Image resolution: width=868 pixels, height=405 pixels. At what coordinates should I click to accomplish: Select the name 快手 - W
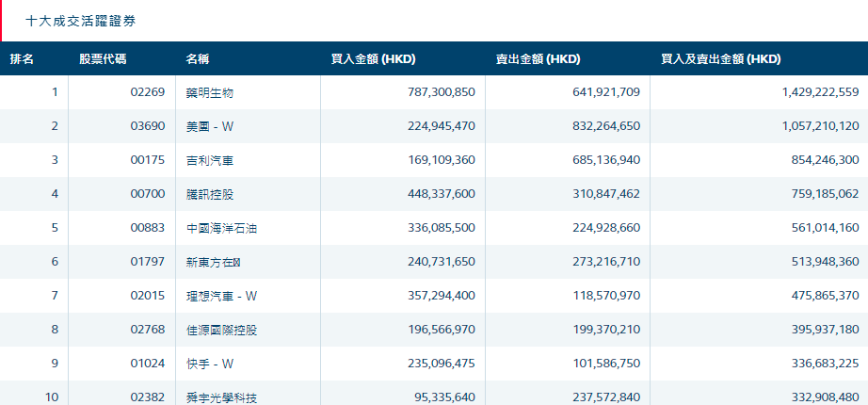coord(210,364)
